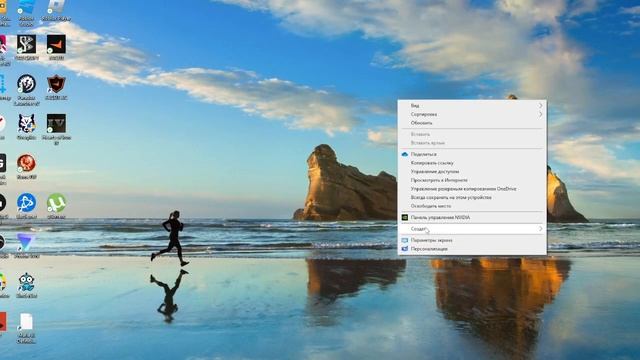This screenshot has width=640, height=360.
Task: Select the blue Windows-logo shortcut at top of desktop
Action: [27, 7]
